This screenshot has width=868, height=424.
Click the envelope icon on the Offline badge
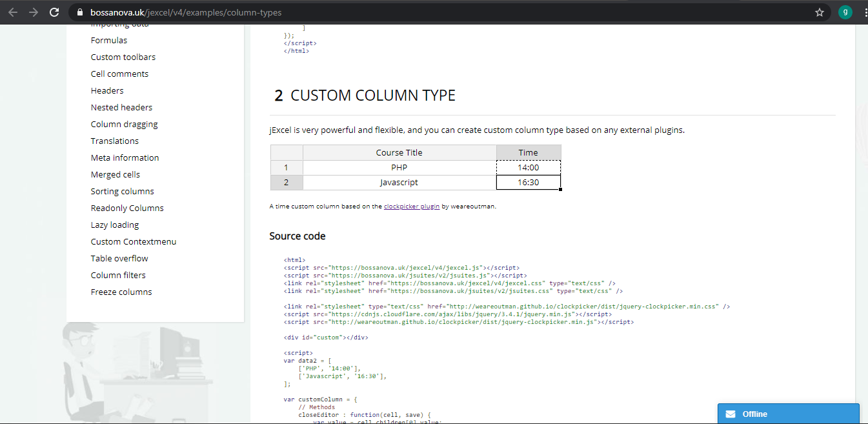point(731,414)
